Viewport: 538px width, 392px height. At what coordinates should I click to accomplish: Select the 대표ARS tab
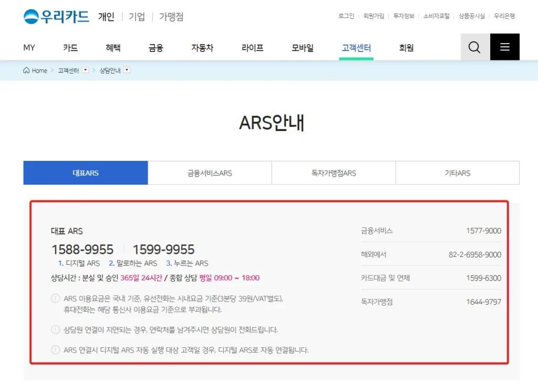(86, 173)
